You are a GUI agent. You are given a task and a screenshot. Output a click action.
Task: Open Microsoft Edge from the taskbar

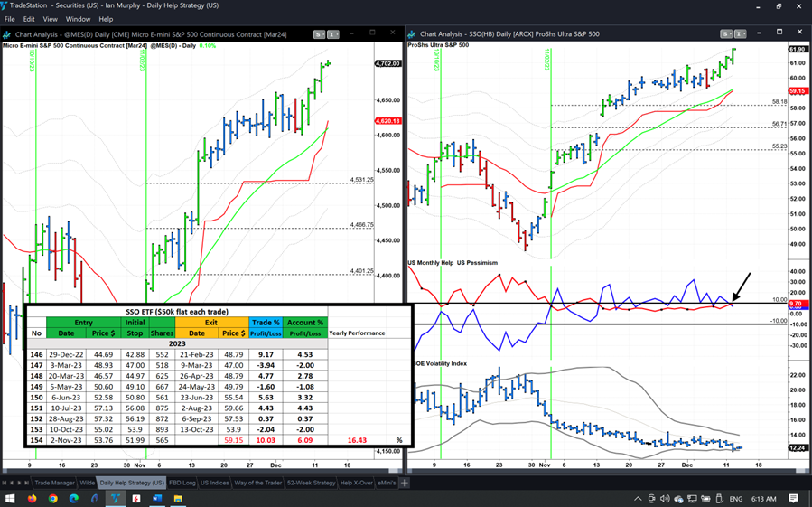click(74, 499)
